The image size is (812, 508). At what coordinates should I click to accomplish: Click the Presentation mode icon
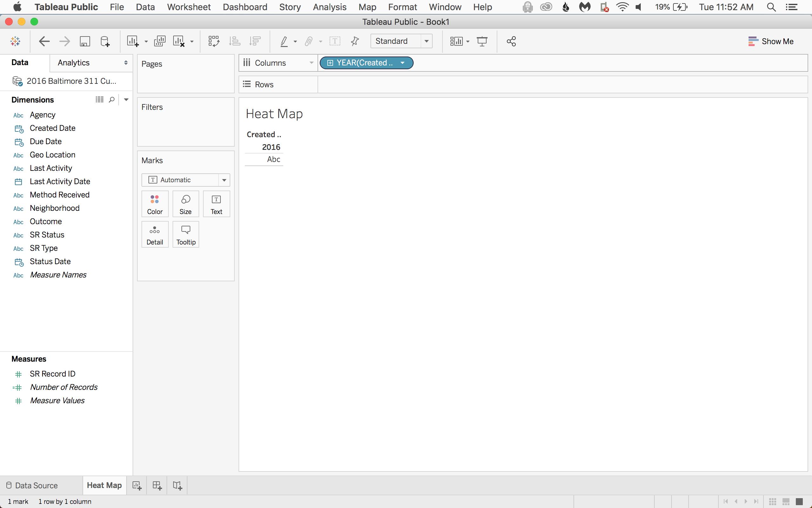point(482,41)
